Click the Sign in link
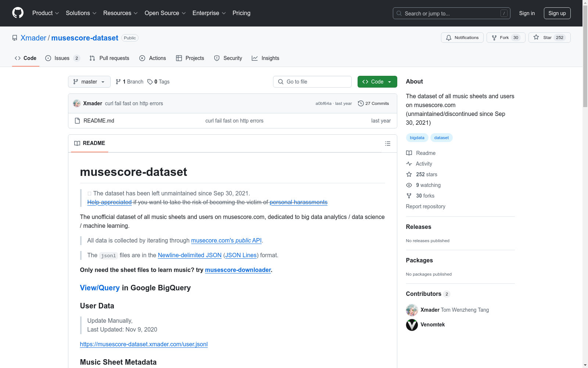Viewport: 588px width, 368px height. (x=527, y=13)
